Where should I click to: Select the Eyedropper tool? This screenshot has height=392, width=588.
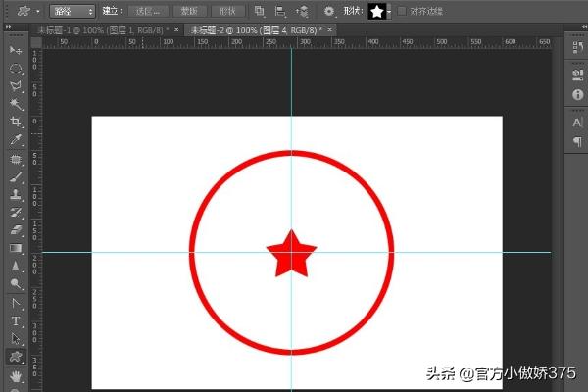tap(16, 139)
